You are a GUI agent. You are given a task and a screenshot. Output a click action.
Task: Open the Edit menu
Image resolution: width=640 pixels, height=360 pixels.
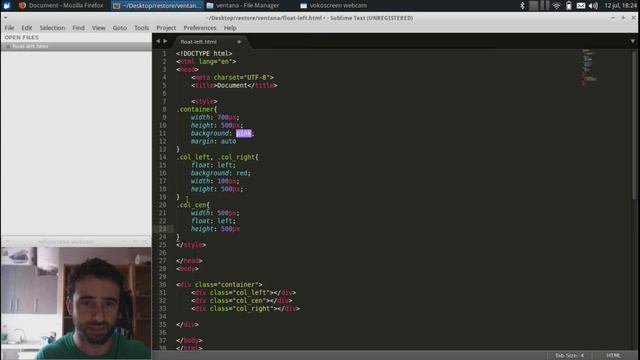tap(27, 28)
